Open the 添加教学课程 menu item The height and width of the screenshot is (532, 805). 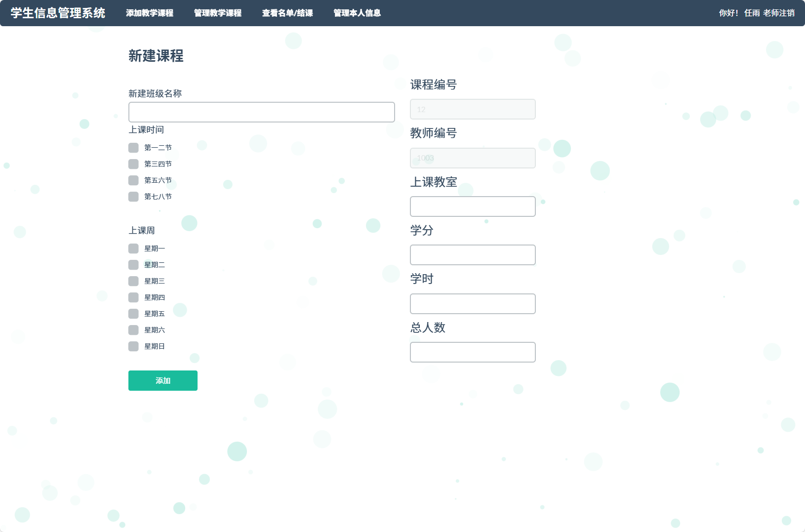point(150,13)
